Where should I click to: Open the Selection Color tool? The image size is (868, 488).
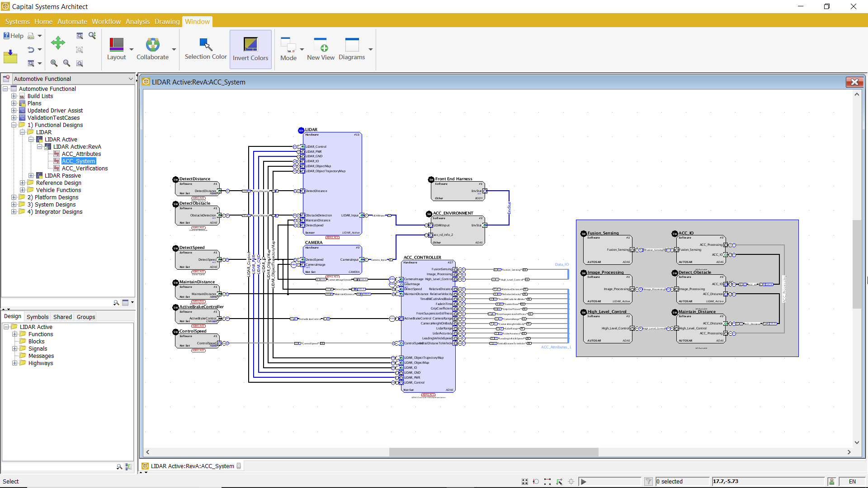click(205, 49)
